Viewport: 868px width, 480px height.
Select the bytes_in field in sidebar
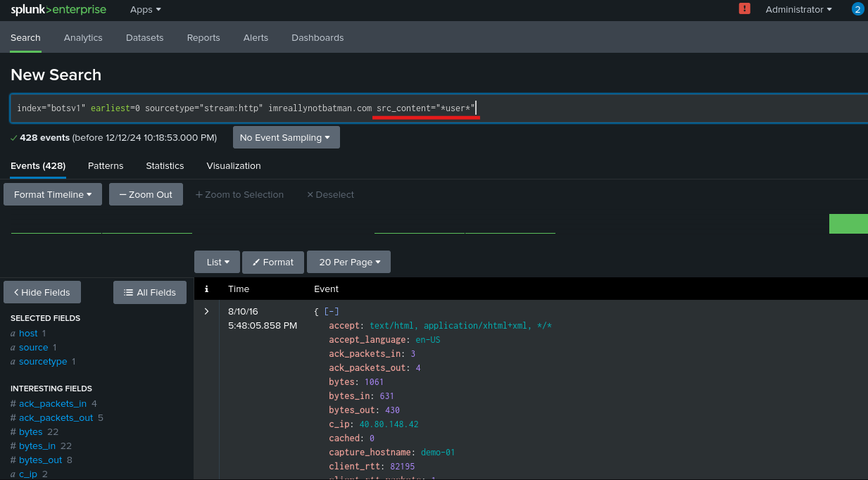(37, 446)
